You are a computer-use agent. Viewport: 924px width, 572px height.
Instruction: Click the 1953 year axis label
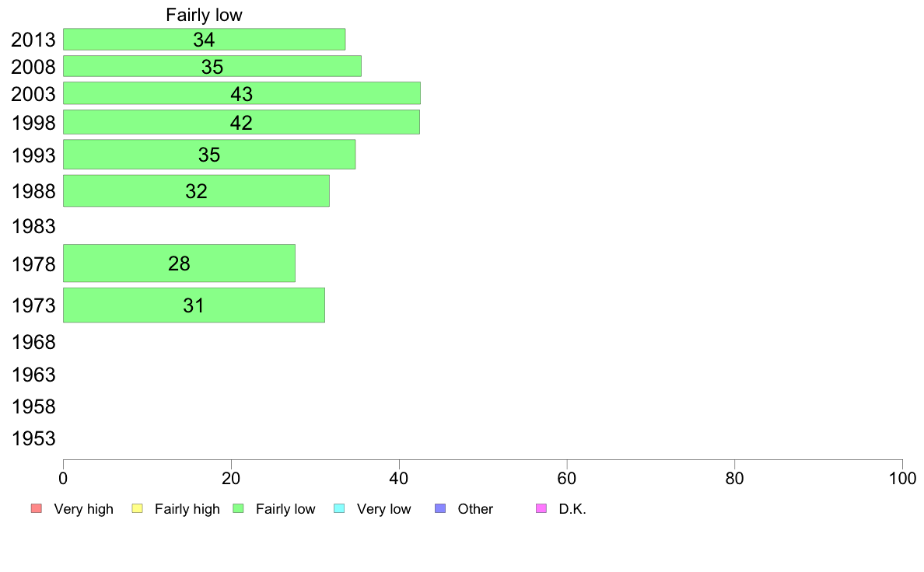[x=33, y=438]
